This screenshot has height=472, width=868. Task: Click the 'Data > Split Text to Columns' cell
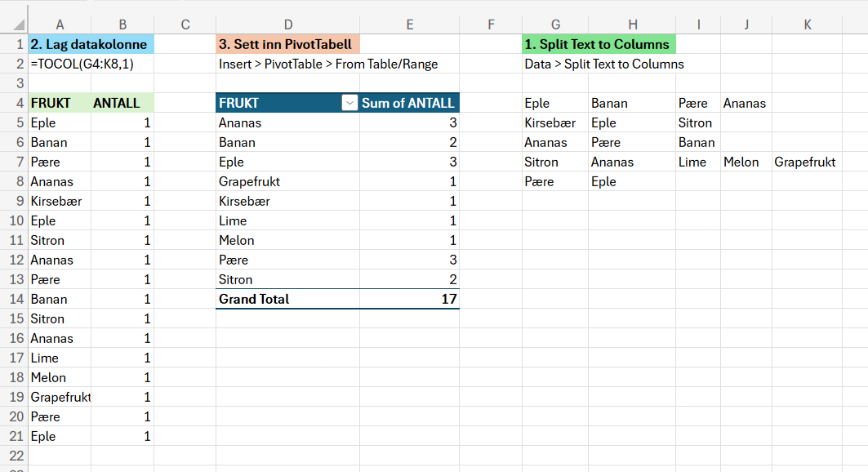604,65
